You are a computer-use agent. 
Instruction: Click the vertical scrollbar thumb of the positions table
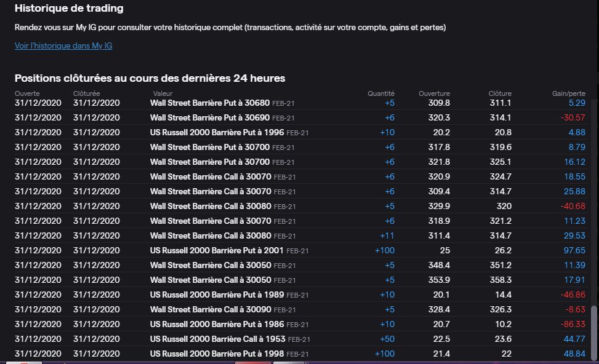click(x=593, y=332)
